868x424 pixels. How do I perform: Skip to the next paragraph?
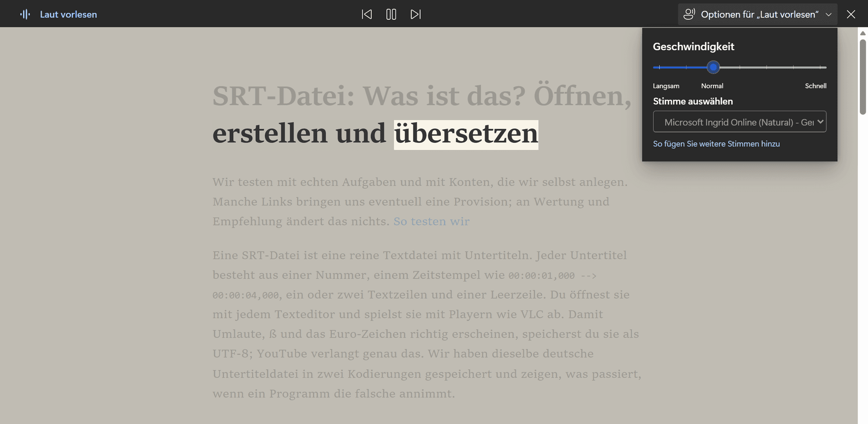pos(416,14)
